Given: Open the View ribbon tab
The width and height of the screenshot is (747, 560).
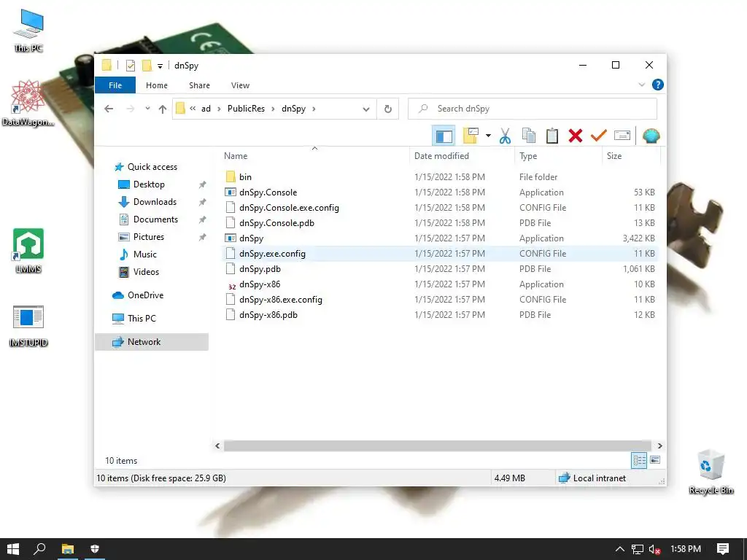Looking at the screenshot, I should (x=240, y=85).
